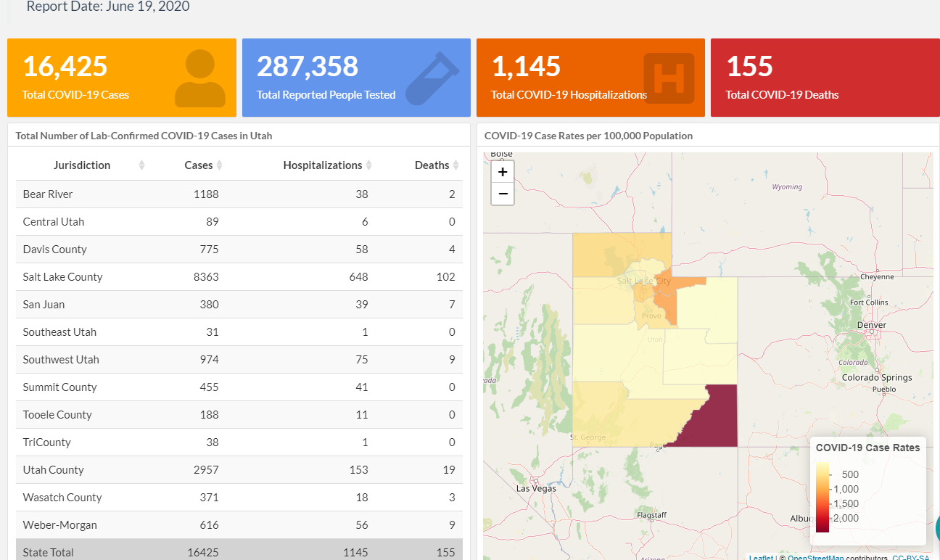Viewport: 940px width, 560px height.
Task: Sort table by Hospitalizations column arrows
Action: [368, 165]
